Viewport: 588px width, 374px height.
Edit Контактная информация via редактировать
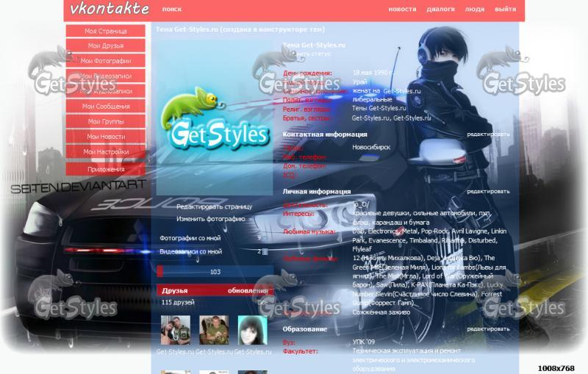(488, 134)
